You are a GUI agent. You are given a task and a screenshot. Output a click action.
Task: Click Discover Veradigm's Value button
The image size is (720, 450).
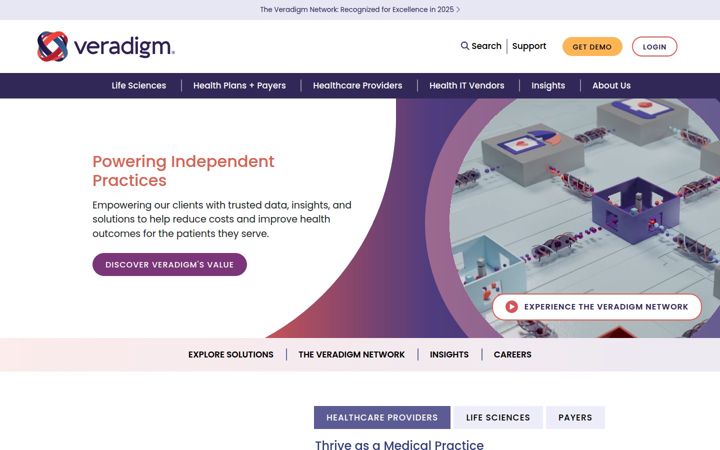[x=169, y=264]
